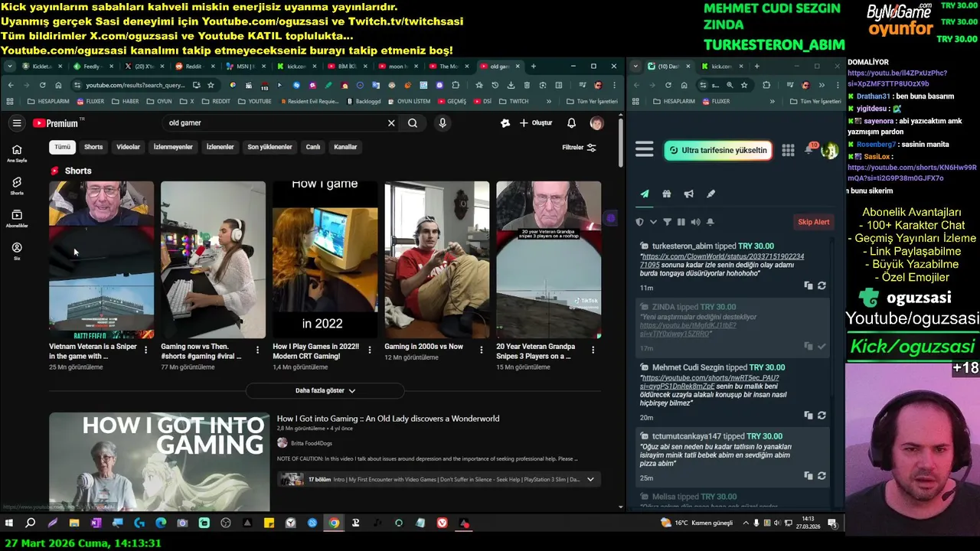Screen dimensions: 980x551
Task: Open 'Gaming in 2000s vs Now' short thumbnail
Action: [x=437, y=259]
